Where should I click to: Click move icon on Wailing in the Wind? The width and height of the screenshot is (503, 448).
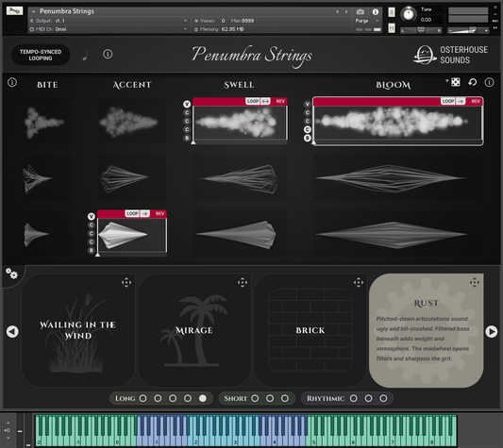[126, 283]
